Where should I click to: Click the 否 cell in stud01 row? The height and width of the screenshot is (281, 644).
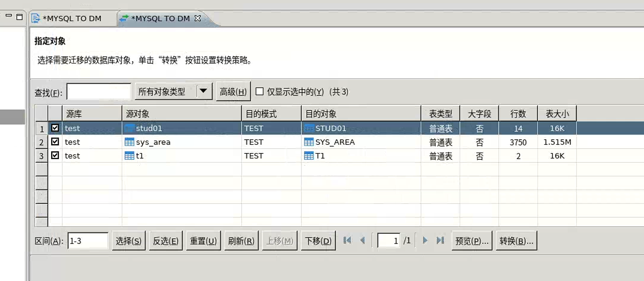pyautogui.click(x=479, y=128)
